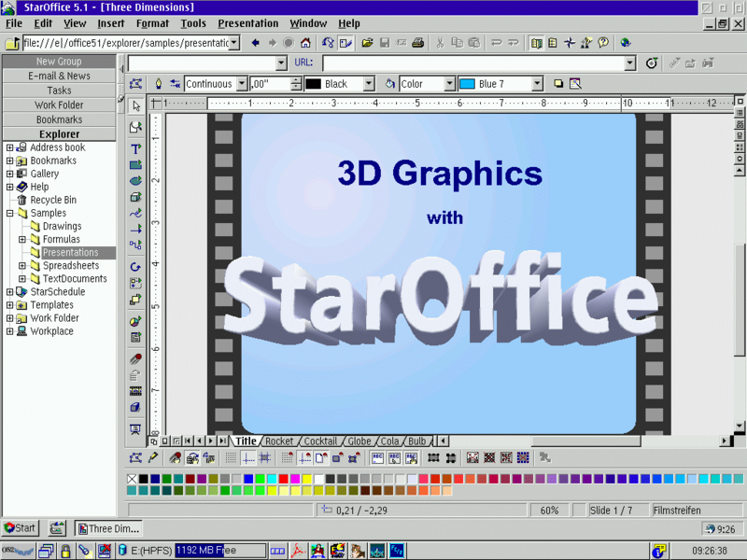The image size is (747, 560).
Task: Open the Bookmarks group in the sidebar
Action: 59,119
